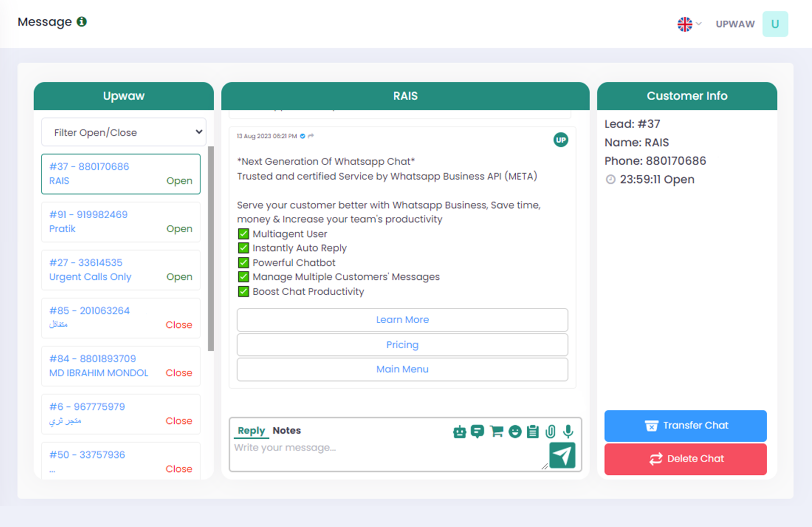Image resolution: width=812 pixels, height=527 pixels.
Task: Open the quick reply message icon
Action: pos(477,432)
